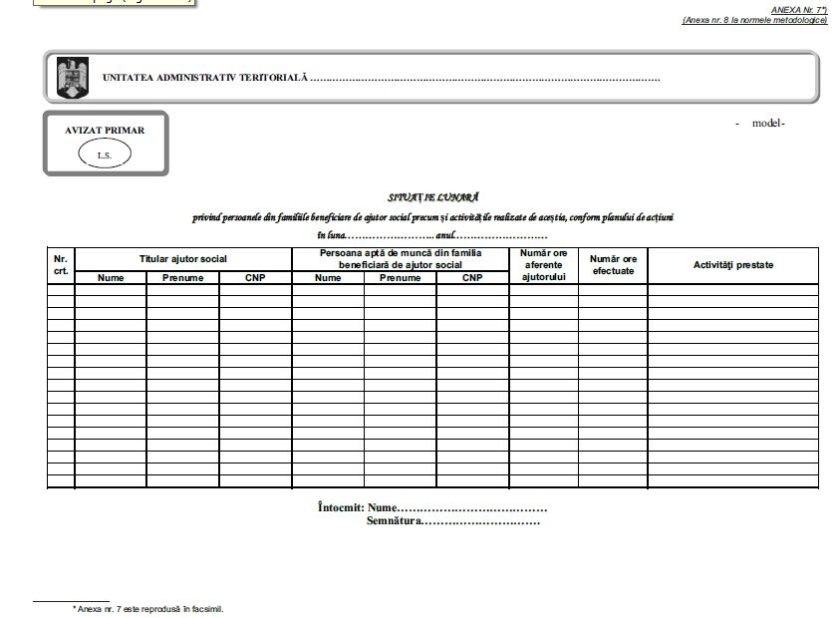Click the 'Activități prestate' column header
Screen dimensions: 840x618
732,265
